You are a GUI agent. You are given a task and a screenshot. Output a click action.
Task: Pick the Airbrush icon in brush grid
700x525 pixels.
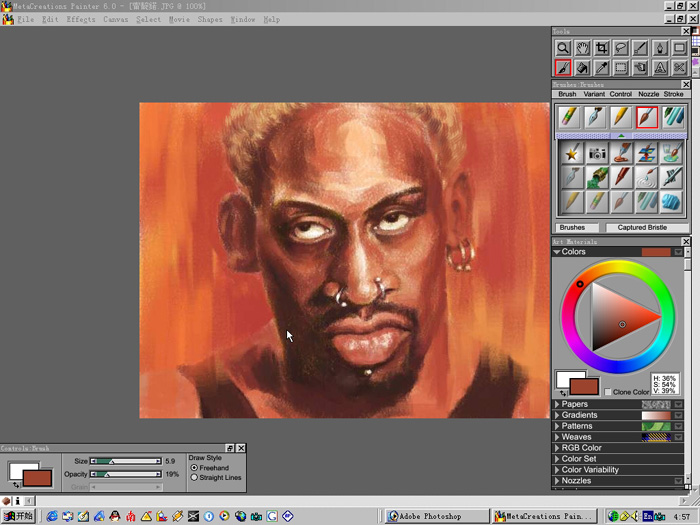pos(672,177)
